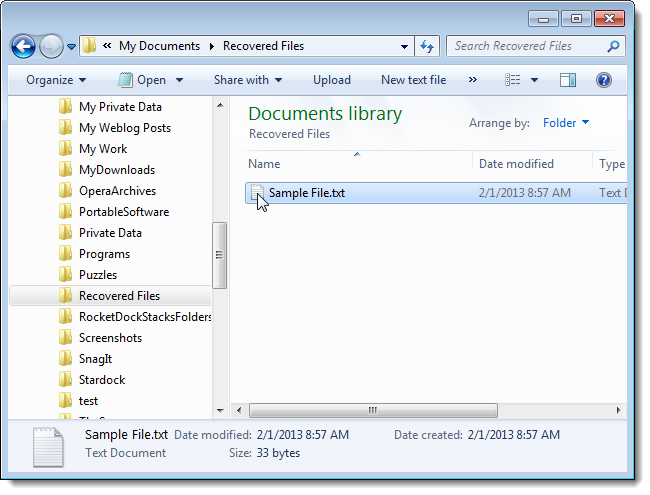Click the MyDownloads folder icon
Viewport: 650px width, 495px height.
[x=65, y=169]
